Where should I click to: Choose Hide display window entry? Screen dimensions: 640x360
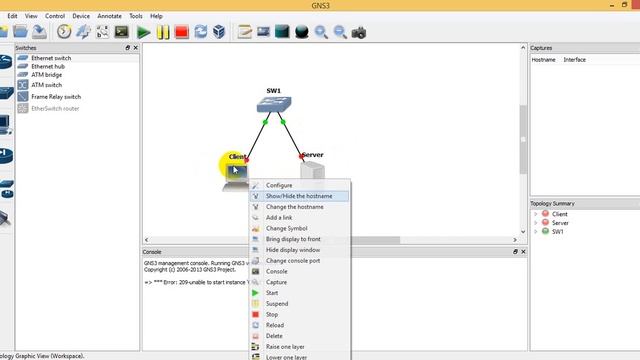pos(299,250)
